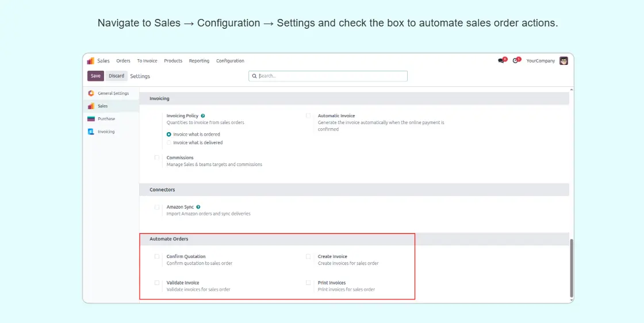The width and height of the screenshot is (644, 323).
Task: Click the user avatar icon
Action: (563, 61)
